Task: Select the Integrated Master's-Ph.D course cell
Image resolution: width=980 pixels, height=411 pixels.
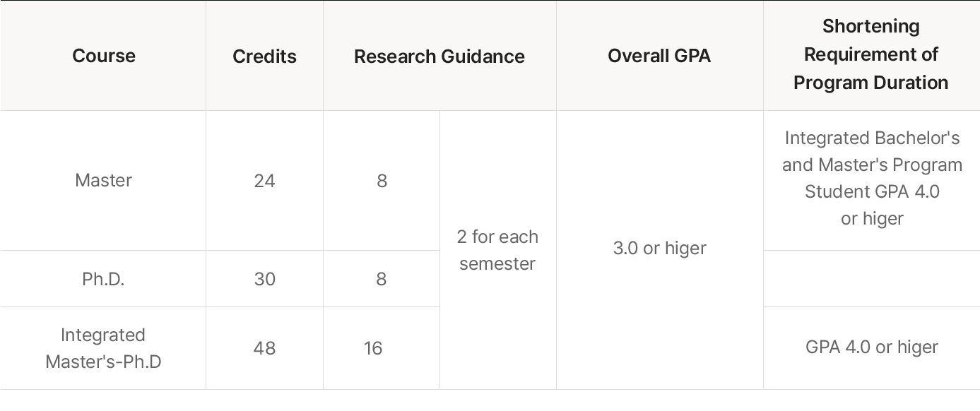Action: (103, 348)
